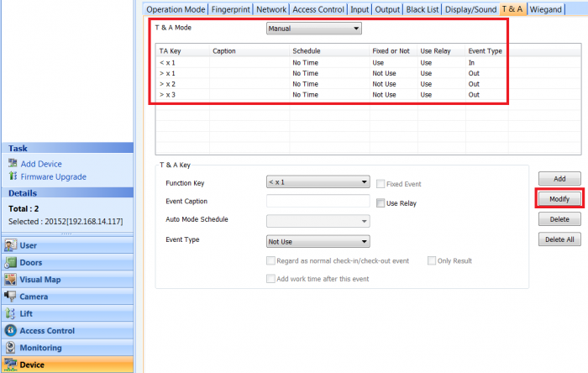Check the Only Result option
Viewport: 588px width, 373px height.
[432, 261]
